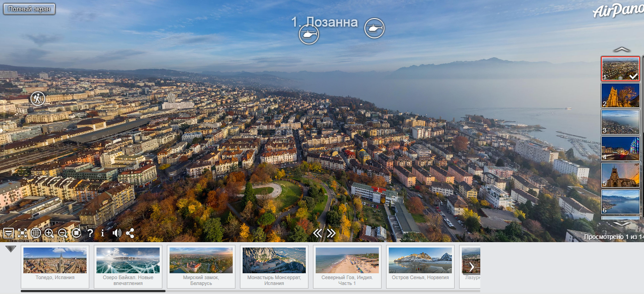Mute sound with the speaker icon
The height and width of the screenshot is (294, 644).
pos(117,233)
